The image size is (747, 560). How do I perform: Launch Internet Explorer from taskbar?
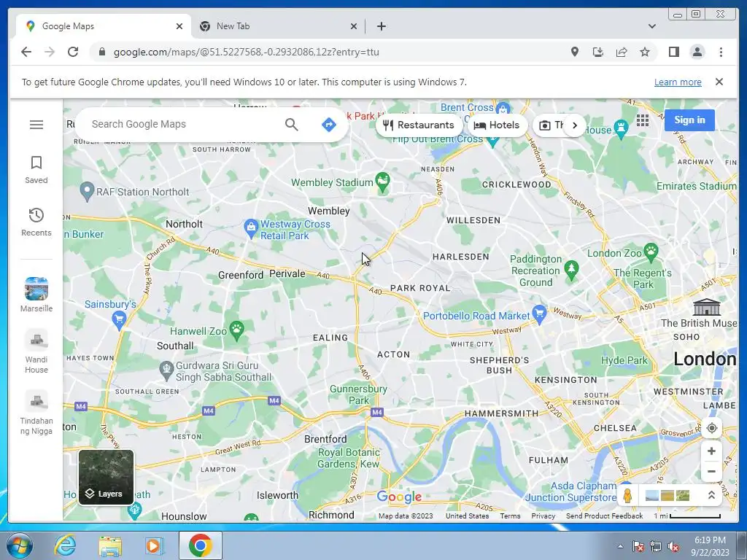coord(65,545)
